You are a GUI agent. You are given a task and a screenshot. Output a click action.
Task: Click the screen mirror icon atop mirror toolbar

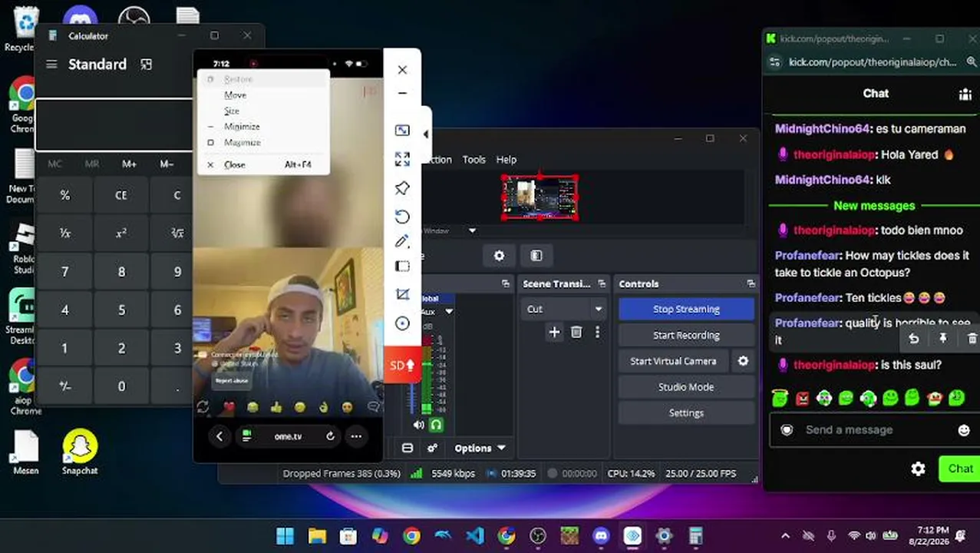coord(402,131)
